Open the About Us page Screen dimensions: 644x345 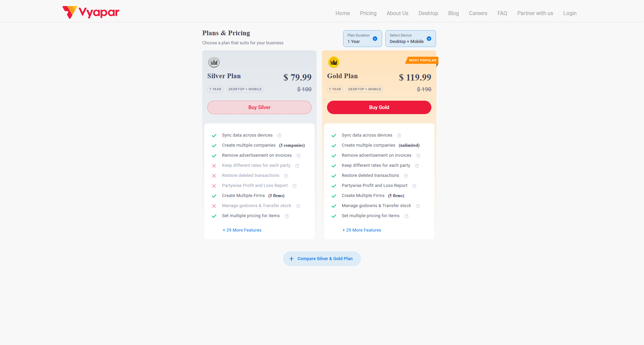[x=397, y=13]
